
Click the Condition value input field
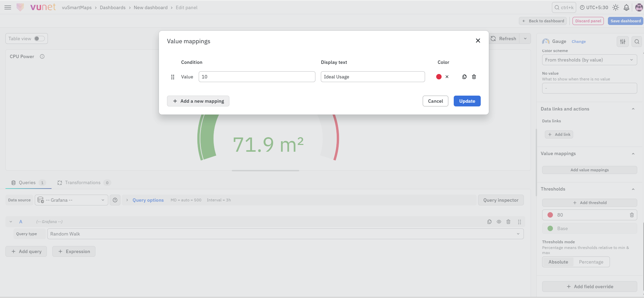tap(257, 77)
